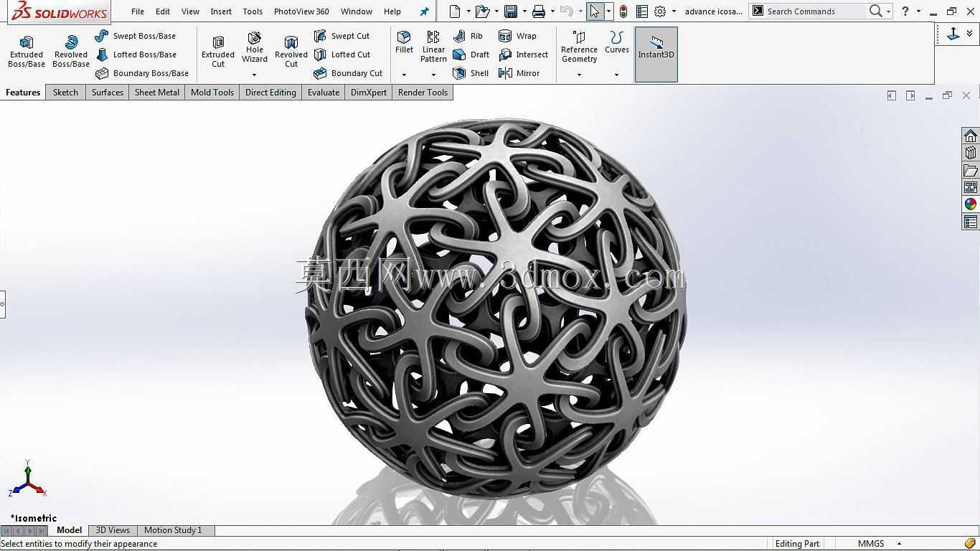Choose the Draft tool
The height and width of the screenshot is (551, 980).
pyautogui.click(x=471, y=55)
